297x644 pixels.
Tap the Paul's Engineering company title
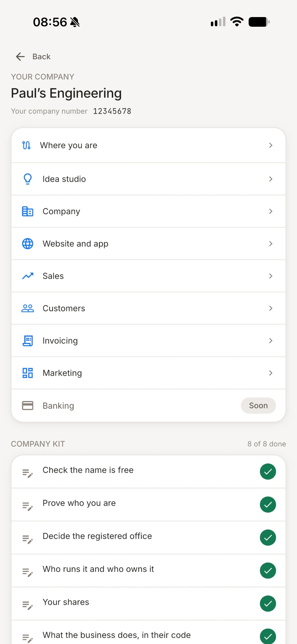tap(66, 93)
